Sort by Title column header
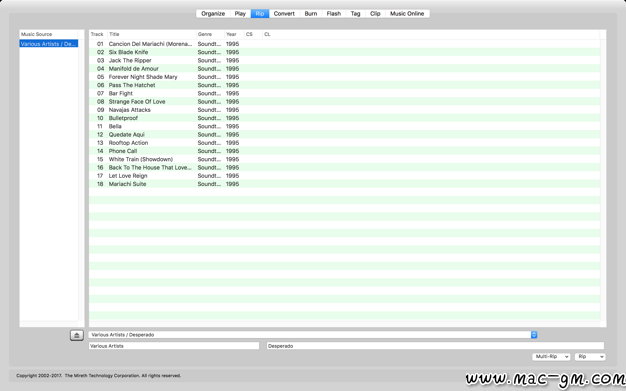This screenshot has height=391, width=626. pos(152,34)
